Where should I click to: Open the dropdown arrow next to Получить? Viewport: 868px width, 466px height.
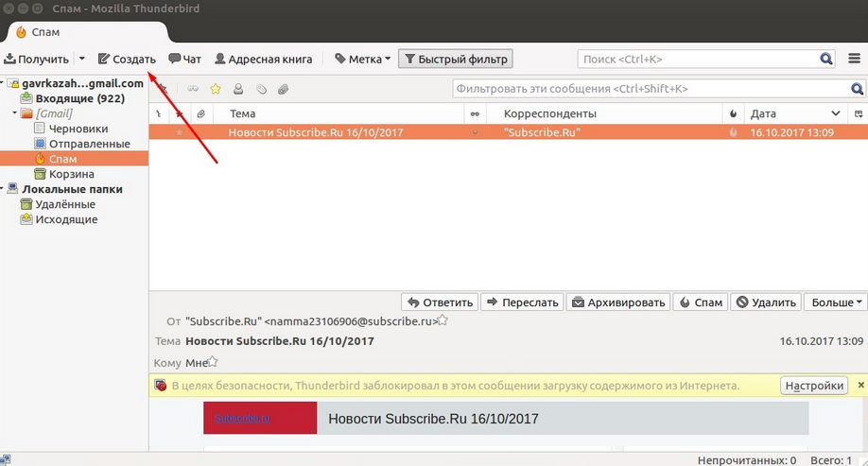(x=82, y=59)
